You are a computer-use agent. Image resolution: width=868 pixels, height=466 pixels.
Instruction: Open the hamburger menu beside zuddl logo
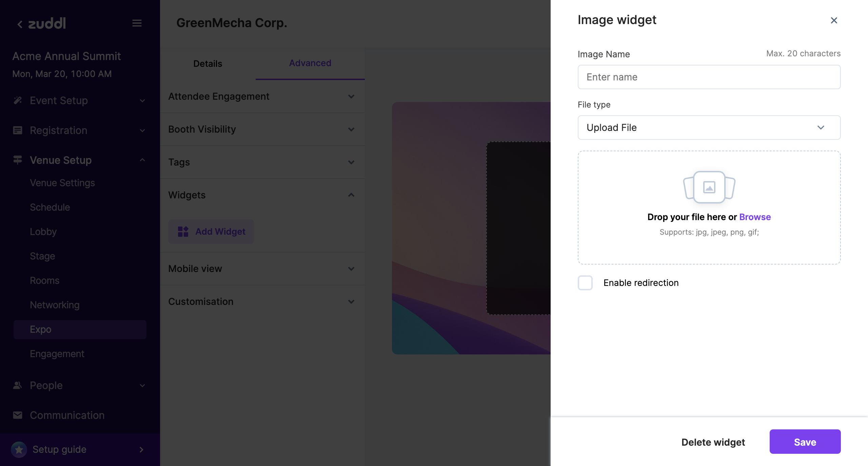point(137,23)
